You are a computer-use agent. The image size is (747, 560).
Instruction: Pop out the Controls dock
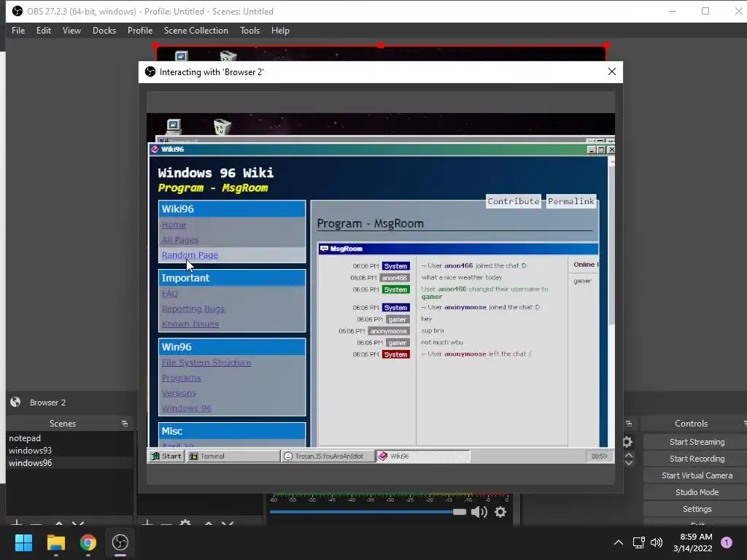745,424
